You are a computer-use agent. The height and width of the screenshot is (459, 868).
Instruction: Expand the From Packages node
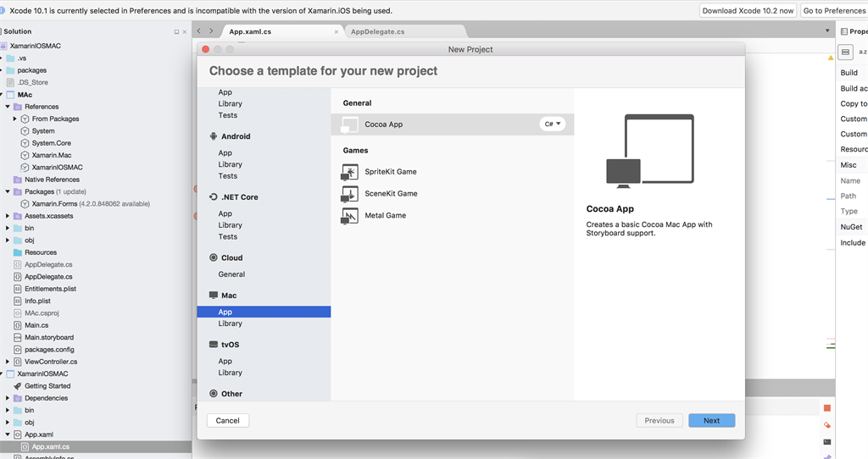[15, 119]
